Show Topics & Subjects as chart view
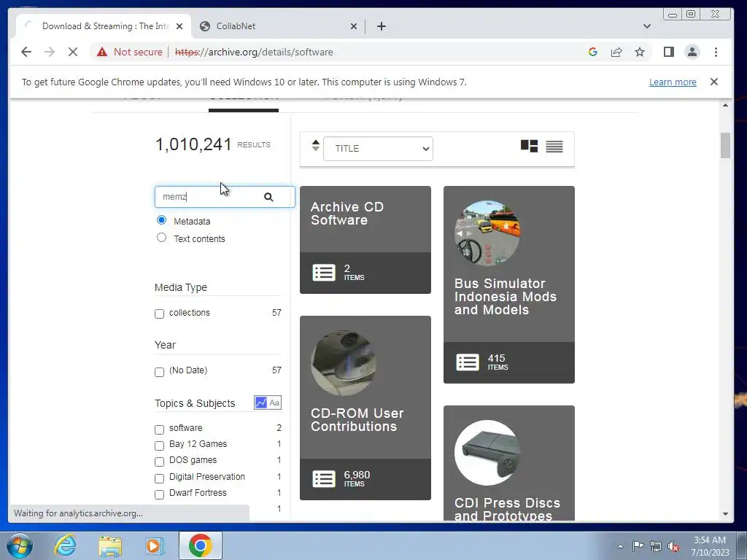 260,402
